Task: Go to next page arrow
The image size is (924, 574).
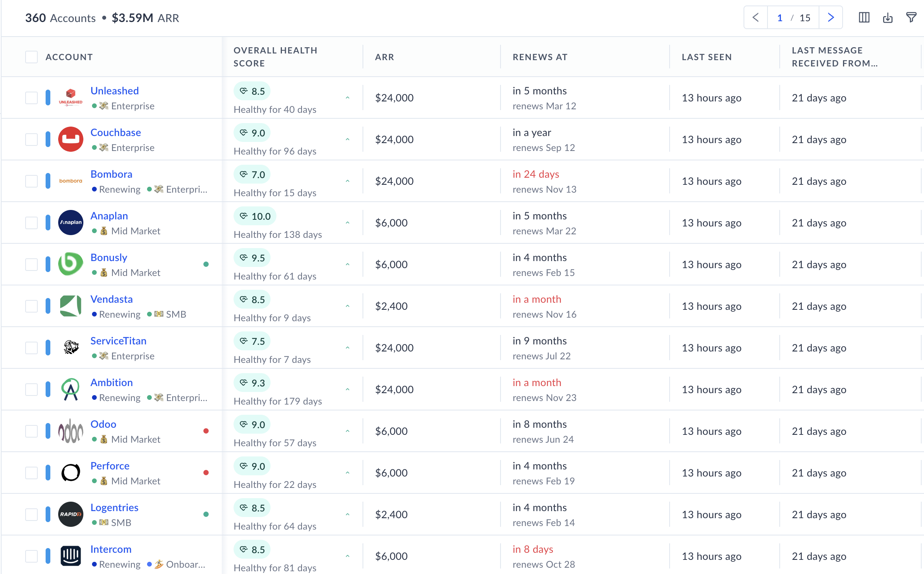Action: click(830, 18)
